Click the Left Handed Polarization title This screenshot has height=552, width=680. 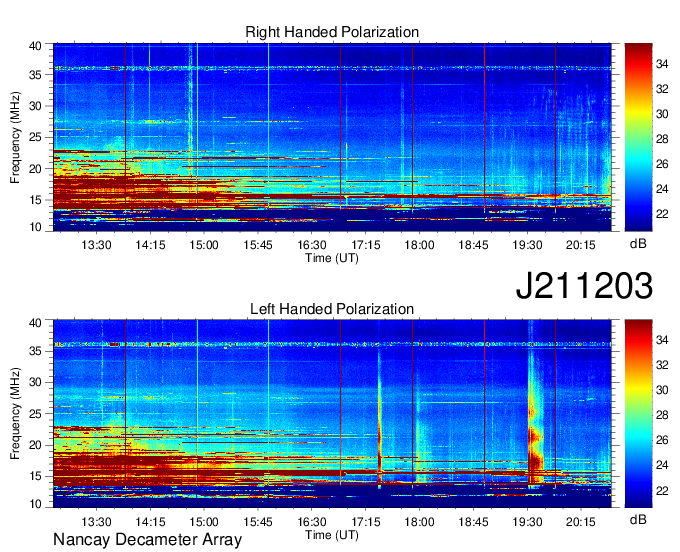click(x=332, y=309)
